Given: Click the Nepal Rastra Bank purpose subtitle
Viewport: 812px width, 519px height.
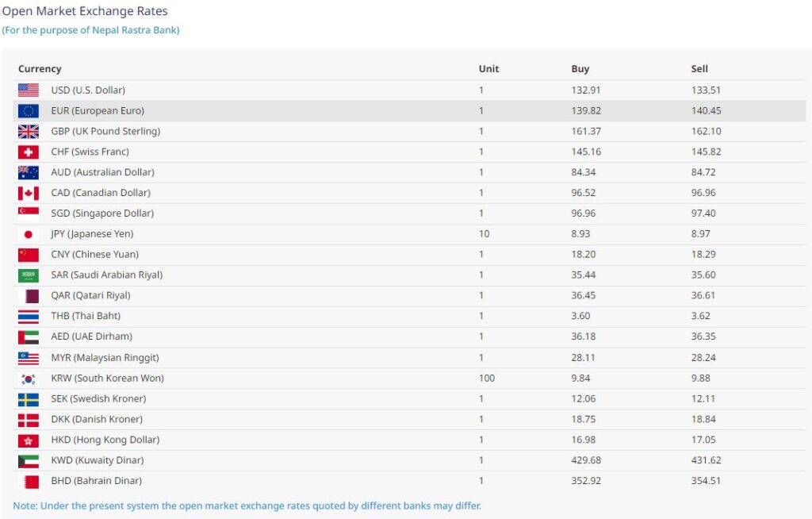Looking at the screenshot, I should pyautogui.click(x=90, y=30).
